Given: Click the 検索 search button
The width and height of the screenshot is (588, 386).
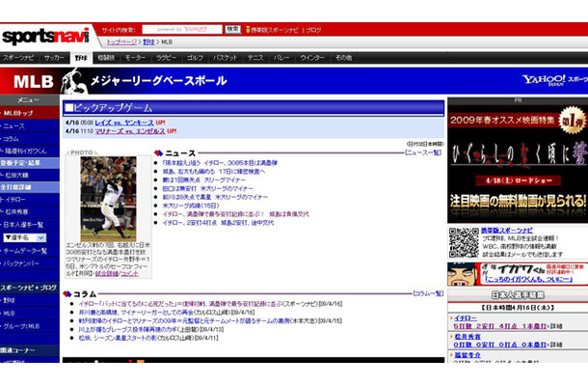Looking at the screenshot, I should [x=232, y=29].
